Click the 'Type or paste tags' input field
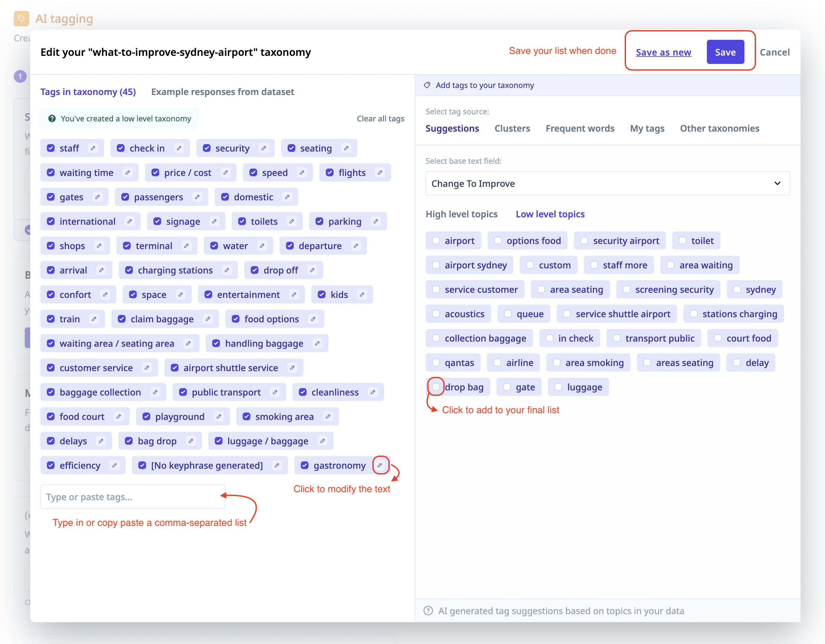The width and height of the screenshot is (825, 644). tap(132, 497)
